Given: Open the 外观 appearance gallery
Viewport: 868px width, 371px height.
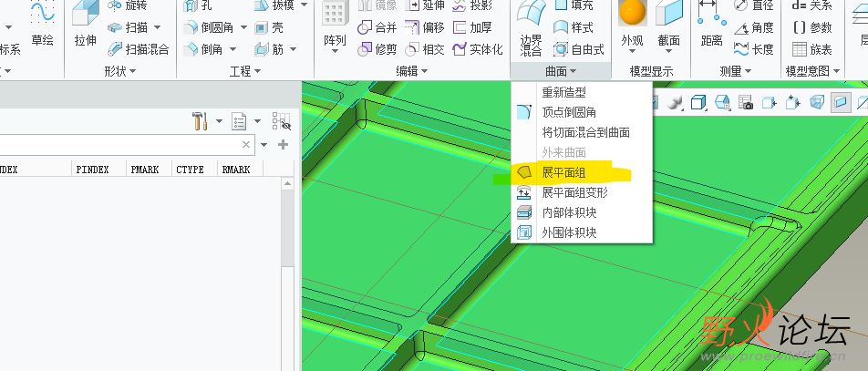Looking at the screenshot, I should 632,27.
